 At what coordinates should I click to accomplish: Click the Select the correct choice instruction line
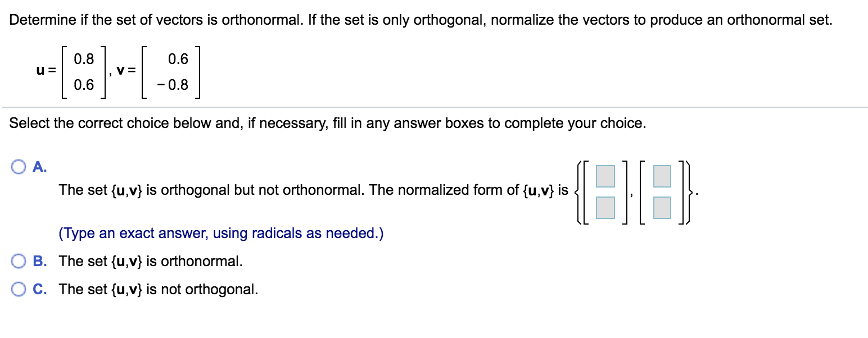[x=327, y=123]
